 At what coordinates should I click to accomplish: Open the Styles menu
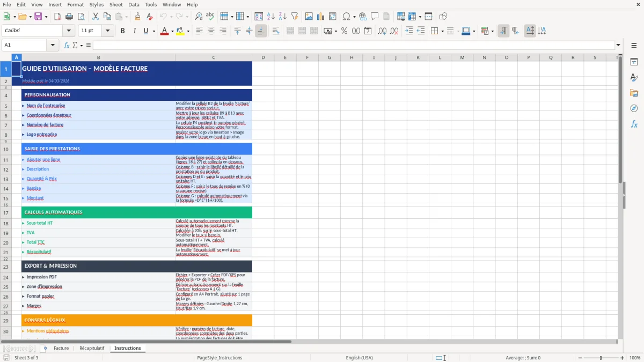pos(97,4)
